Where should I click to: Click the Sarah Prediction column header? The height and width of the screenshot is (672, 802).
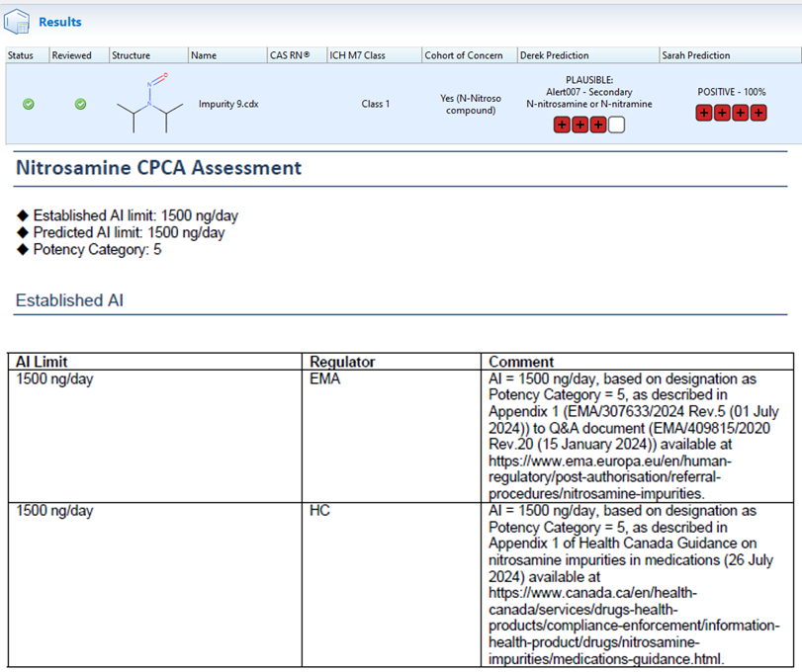coord(730,55)
